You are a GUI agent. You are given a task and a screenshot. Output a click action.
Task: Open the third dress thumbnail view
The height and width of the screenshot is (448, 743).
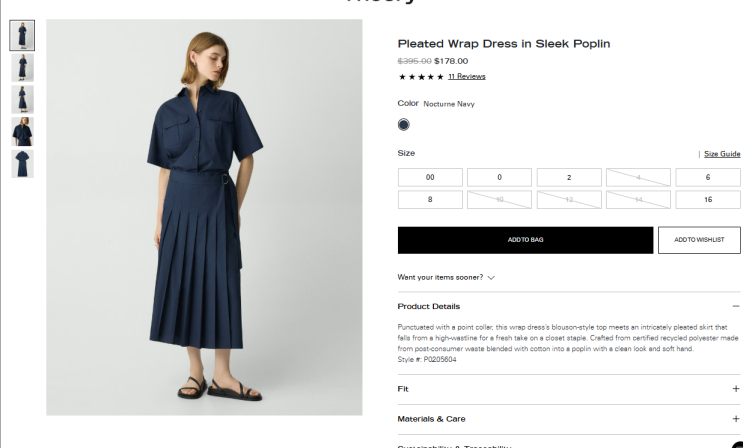coord(22,100)
